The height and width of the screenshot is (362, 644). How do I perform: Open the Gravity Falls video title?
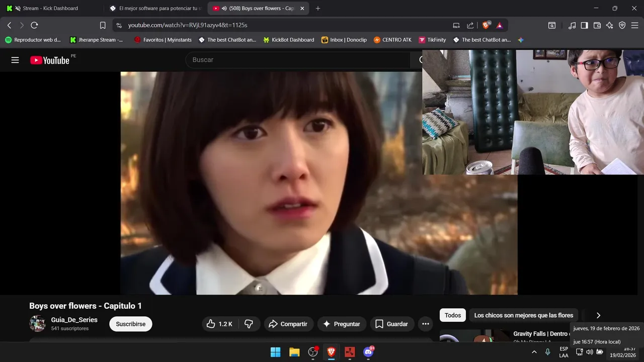pyautogui.click(x=541, y=334)
